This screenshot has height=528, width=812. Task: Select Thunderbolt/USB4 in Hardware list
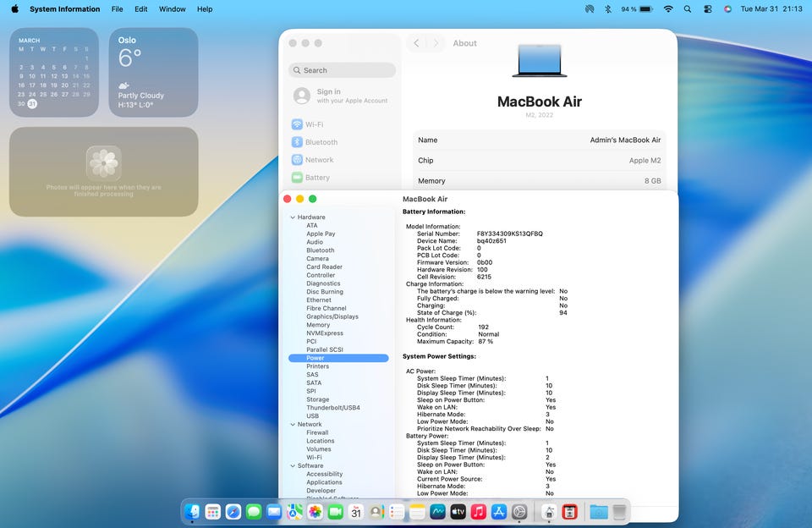pos(332,408)
